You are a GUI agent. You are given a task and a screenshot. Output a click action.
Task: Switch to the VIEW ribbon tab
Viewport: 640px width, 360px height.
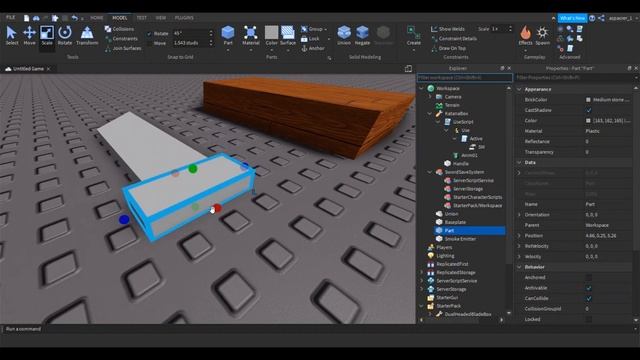161,18
